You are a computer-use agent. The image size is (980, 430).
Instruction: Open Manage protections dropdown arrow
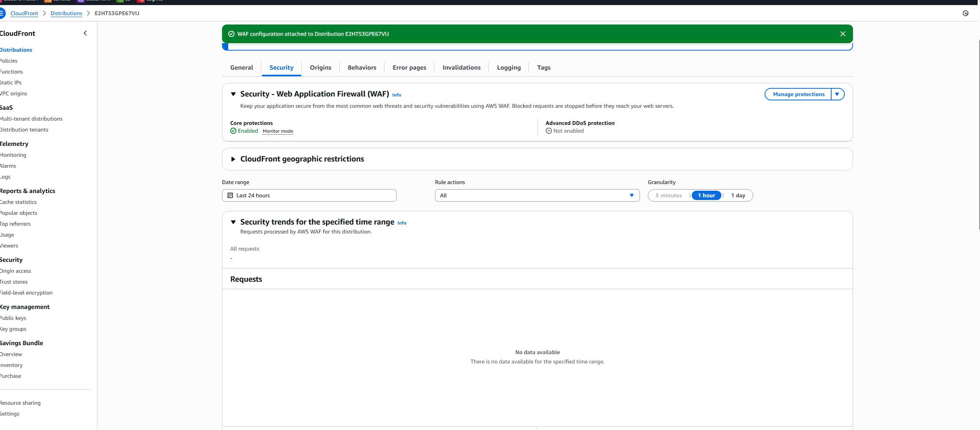[837, 94]
